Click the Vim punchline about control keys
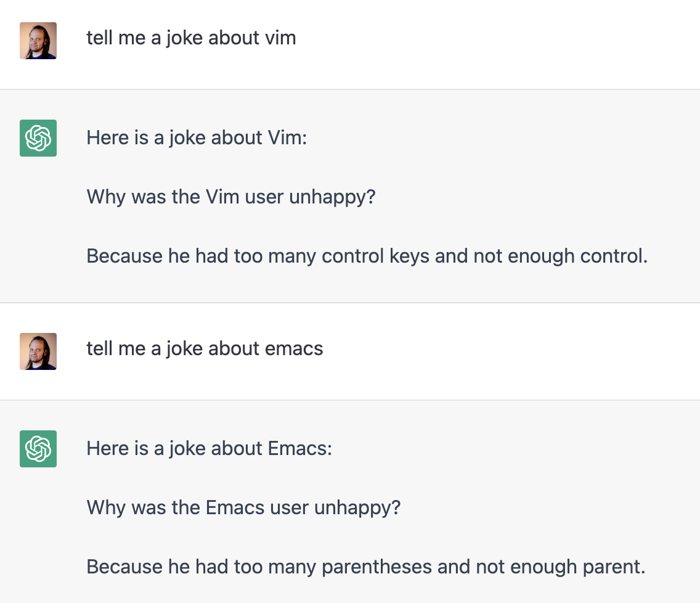This screenshot has width=700, height=603. [367, 256]
